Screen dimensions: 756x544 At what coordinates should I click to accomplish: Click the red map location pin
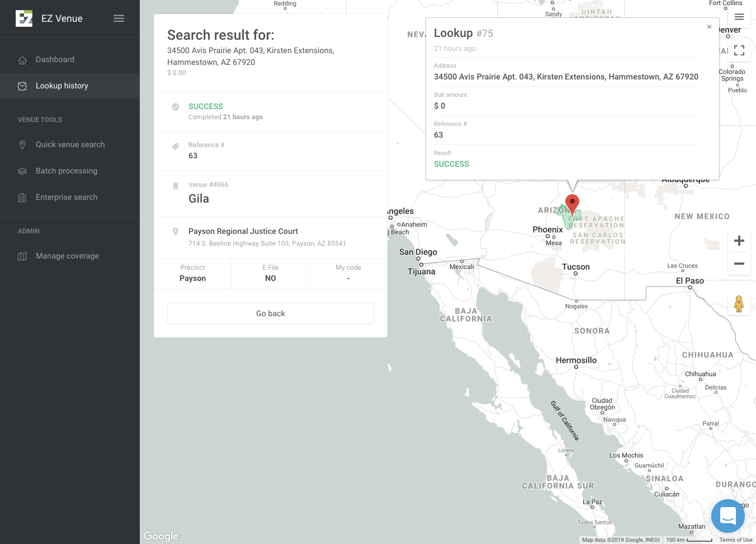click(572, 204)
